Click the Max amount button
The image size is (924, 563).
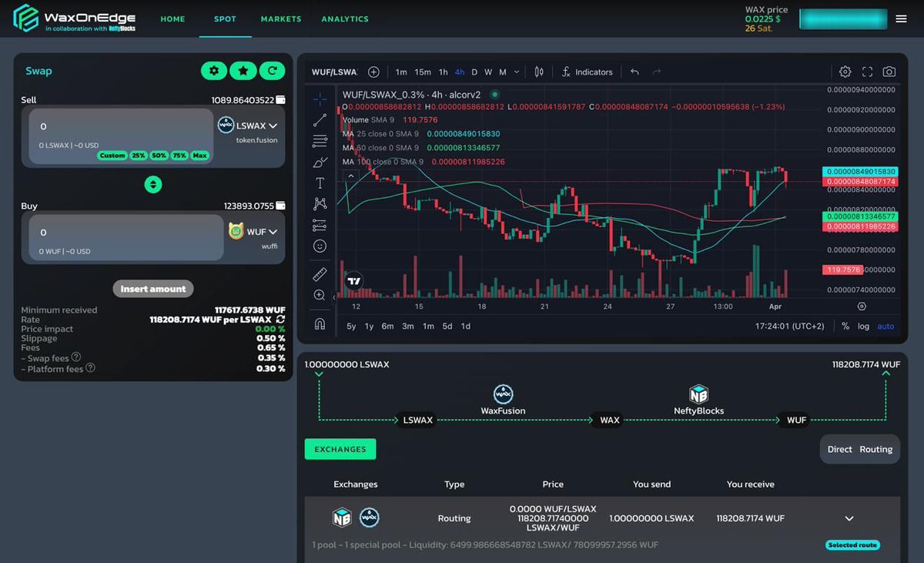[x=200, y=156]
